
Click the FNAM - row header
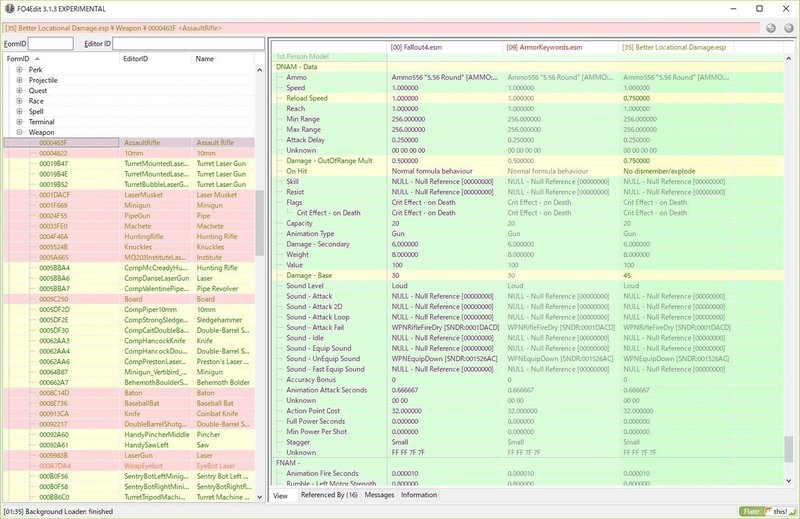[x=288, y=463]
